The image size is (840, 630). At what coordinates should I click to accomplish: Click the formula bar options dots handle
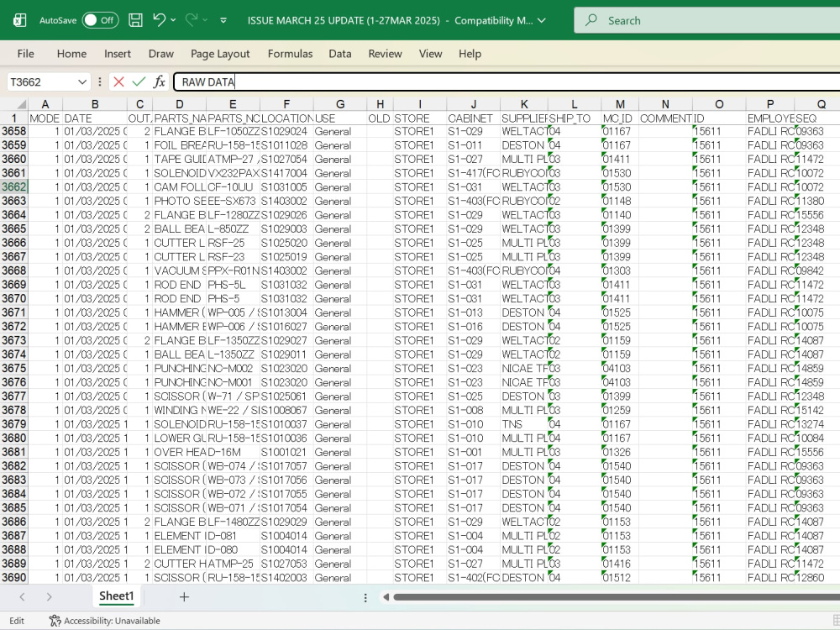100,82
